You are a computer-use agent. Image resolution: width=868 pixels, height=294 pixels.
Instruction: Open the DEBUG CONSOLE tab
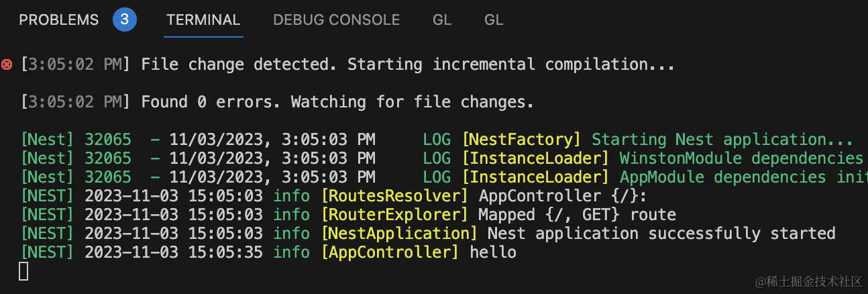[336, 20]
